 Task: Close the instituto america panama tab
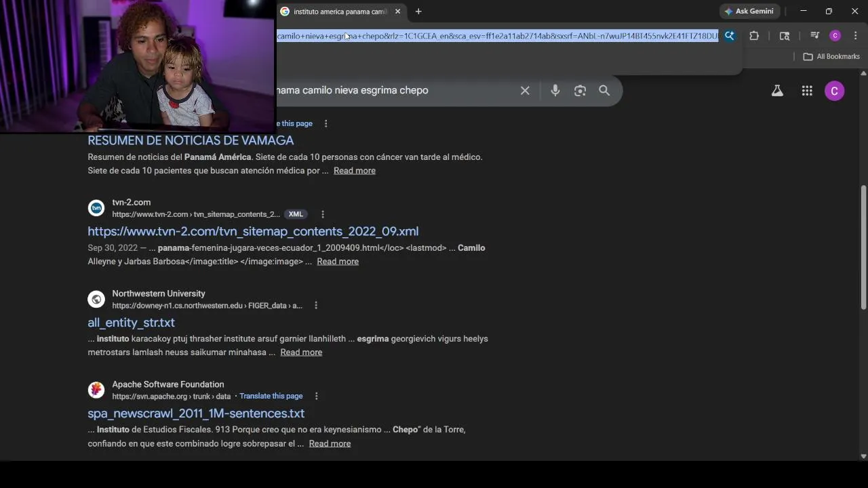[398, 12]
